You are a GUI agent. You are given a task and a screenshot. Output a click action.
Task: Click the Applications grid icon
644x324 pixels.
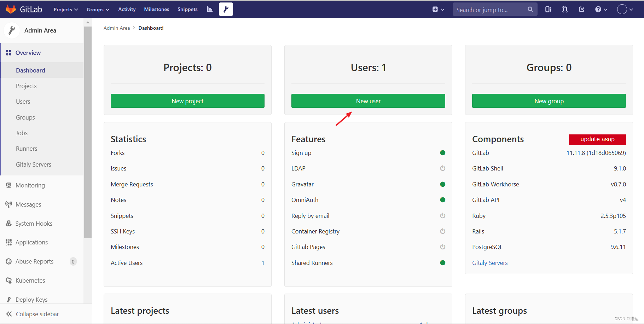tap(8, 242)
